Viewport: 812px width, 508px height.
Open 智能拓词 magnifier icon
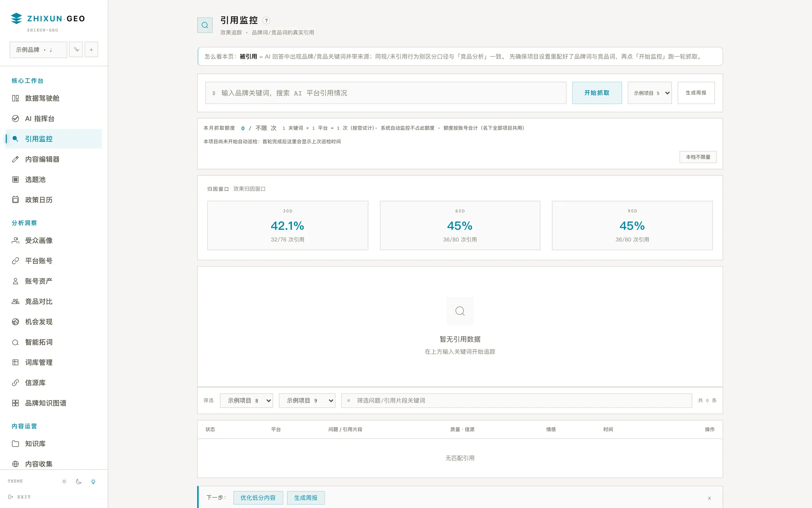point(15,342)
